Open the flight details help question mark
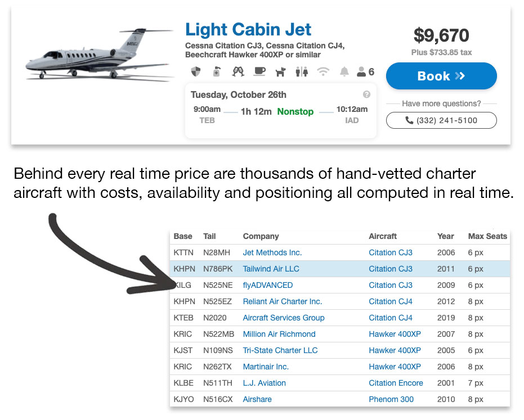 (x=366, y=94)
